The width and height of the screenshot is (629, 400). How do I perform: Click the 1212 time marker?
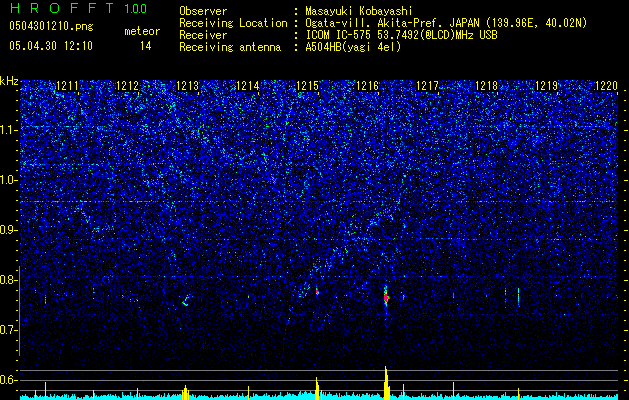coord(127,86)
